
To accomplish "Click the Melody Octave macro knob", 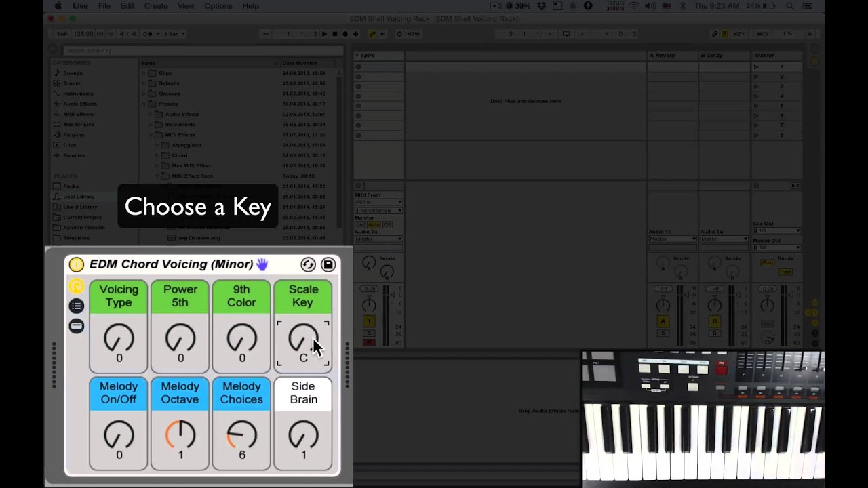I will click(x=180, y=435).
